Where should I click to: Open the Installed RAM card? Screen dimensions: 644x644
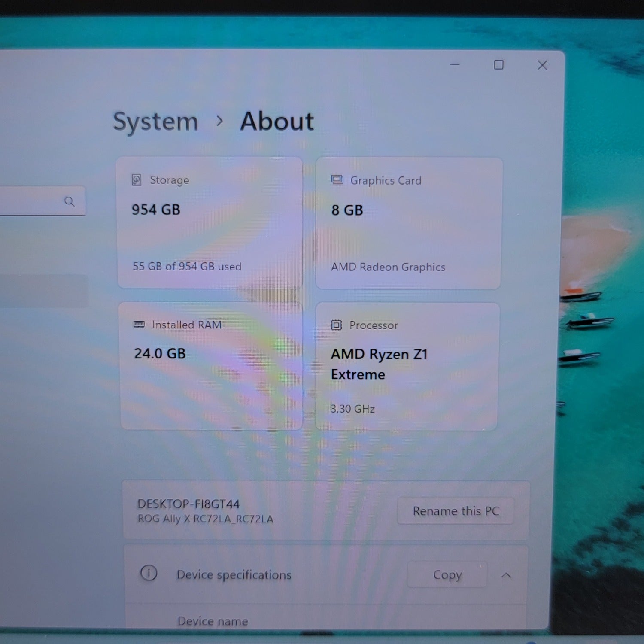point(211,366)
